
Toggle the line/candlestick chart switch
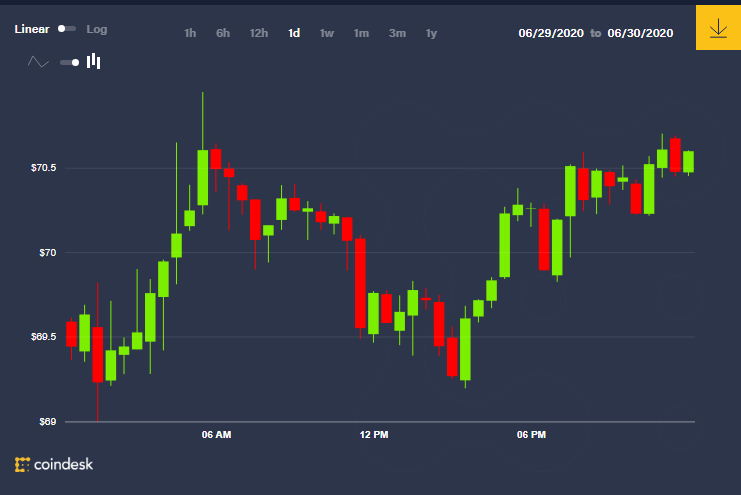coord(69,62)
